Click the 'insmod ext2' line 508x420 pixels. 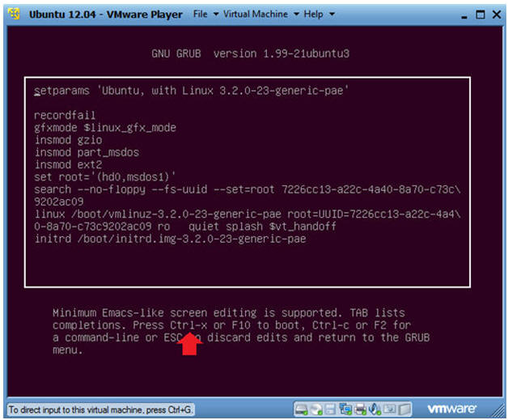[x=69, y=164]
